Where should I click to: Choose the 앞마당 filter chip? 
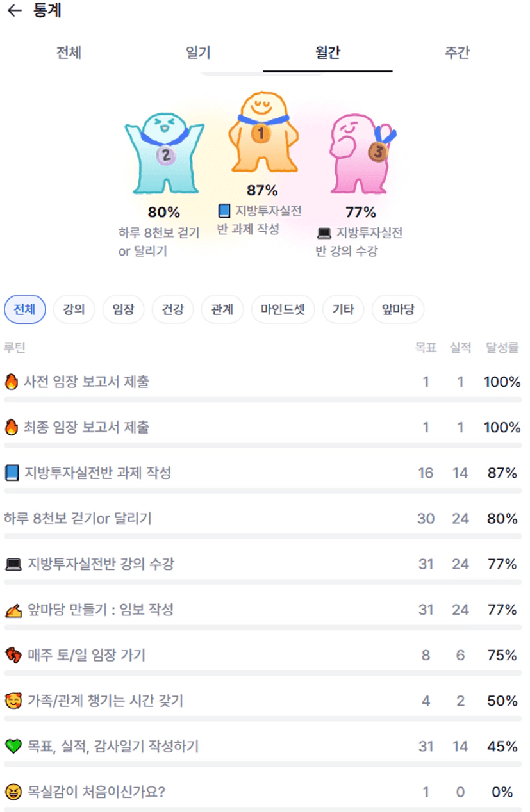pos(398,310)
